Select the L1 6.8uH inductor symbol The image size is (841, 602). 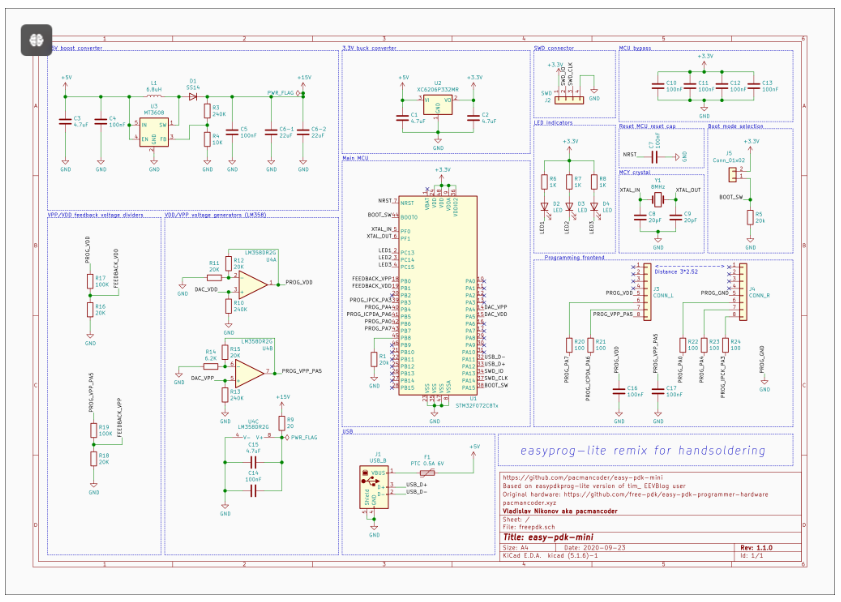point(153,96)
